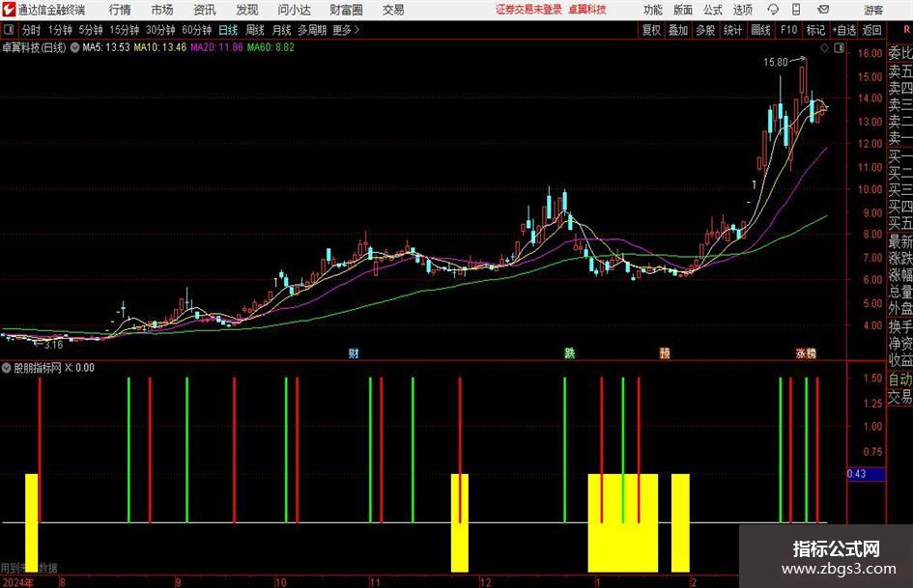Switch to 分时 chart period
The image size is (913, 588).
point(31,30)
